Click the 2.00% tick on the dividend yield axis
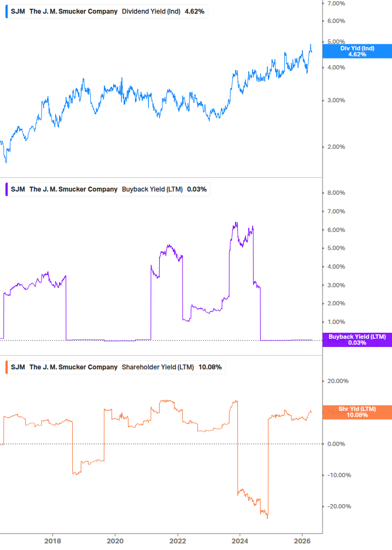 click(x=336, y=147)
